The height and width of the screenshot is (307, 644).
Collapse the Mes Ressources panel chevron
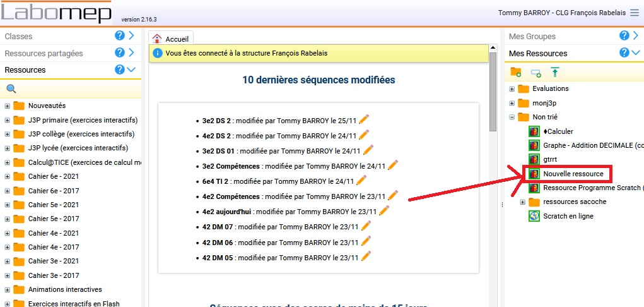(636, 53)
